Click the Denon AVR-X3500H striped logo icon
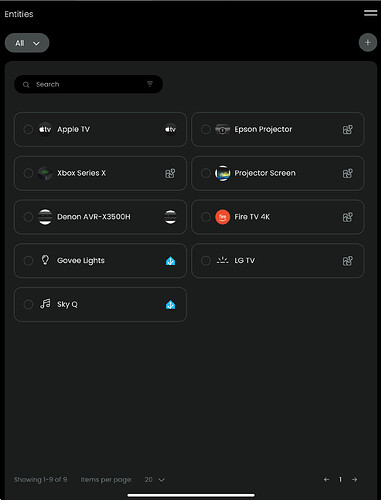Screen dimensions: 381x500 click(x=45, y=217)
